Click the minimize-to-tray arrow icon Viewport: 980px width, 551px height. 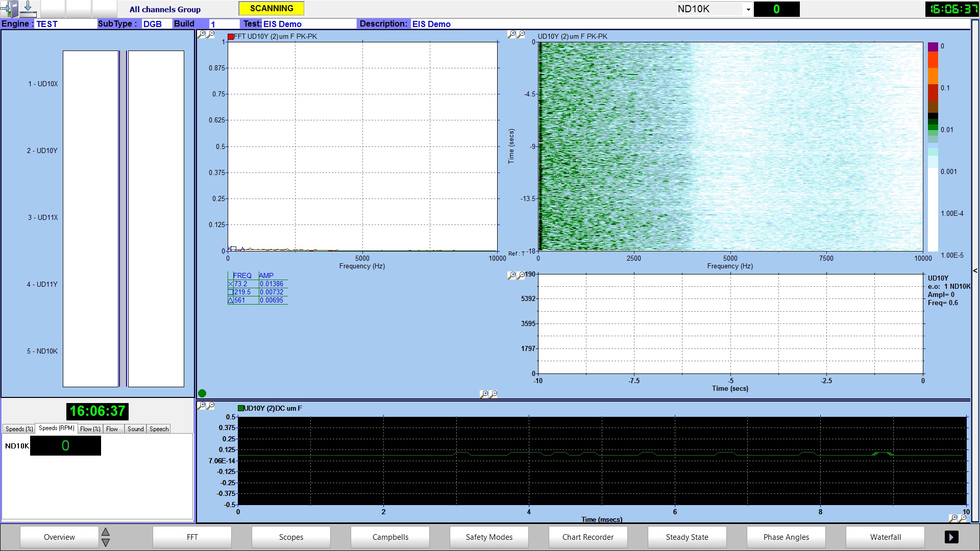pos(28,9)
